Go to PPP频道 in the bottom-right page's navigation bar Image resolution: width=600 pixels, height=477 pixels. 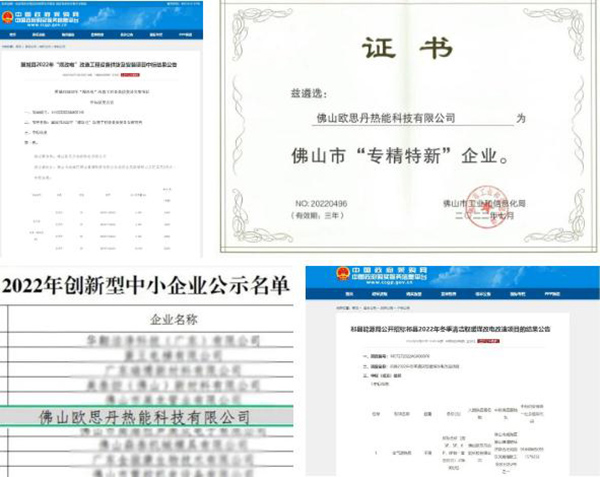pos(552,294)
